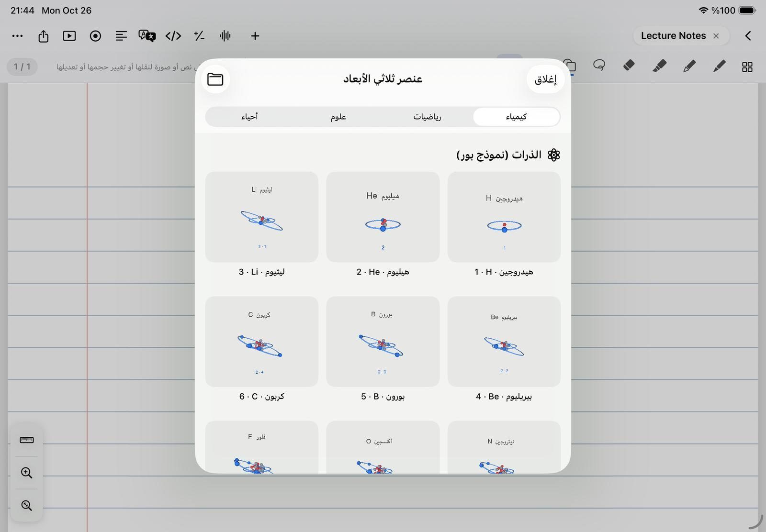Switch to the رياضيات tab
Viewport: 766px width, 532px height.
pos(427,117)
